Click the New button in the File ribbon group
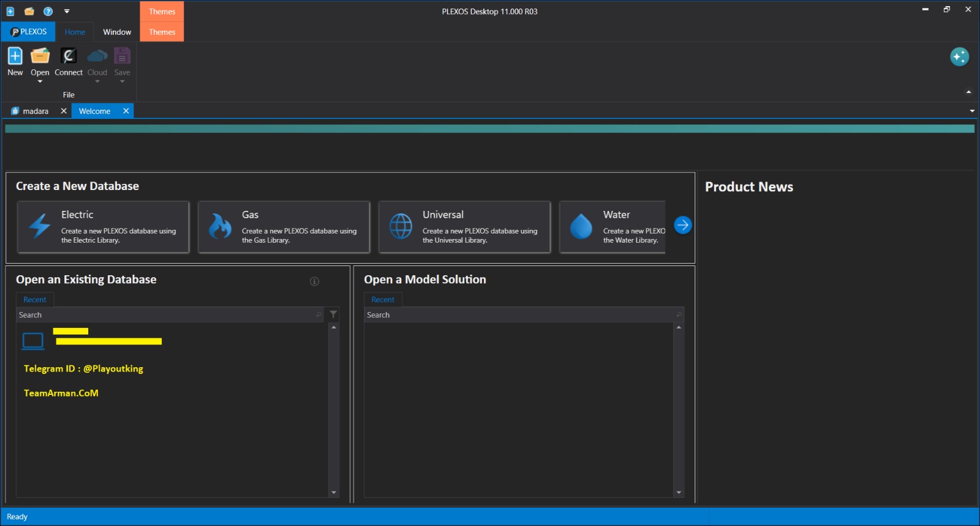Screen dimensions: 980x526 pos(15,62)
